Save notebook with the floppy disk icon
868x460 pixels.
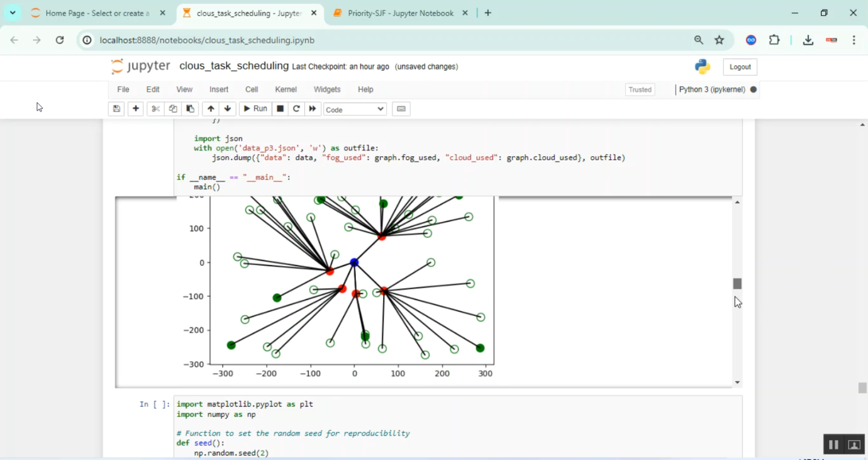click(116, 109)
